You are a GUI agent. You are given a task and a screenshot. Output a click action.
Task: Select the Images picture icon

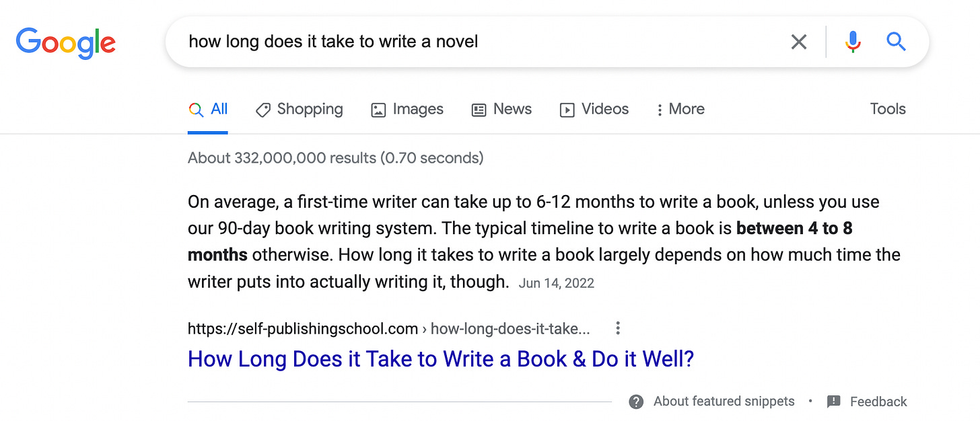click(378, 109)
